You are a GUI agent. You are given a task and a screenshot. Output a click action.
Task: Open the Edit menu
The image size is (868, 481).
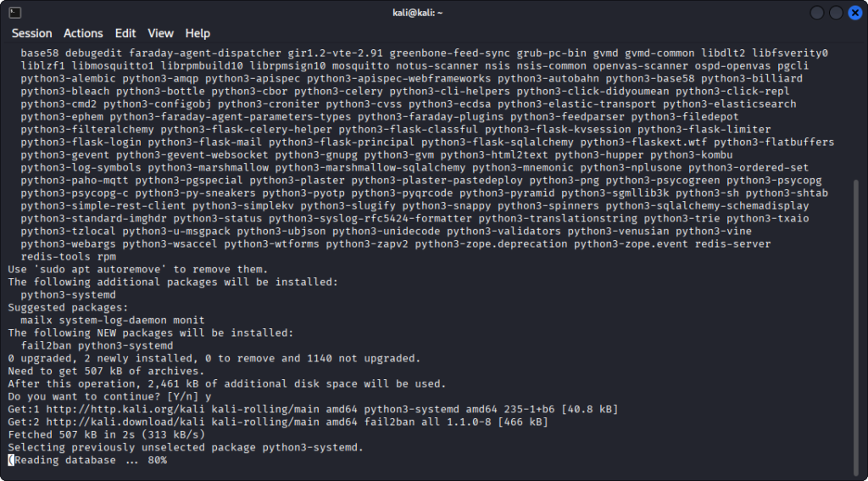(125, 33)
